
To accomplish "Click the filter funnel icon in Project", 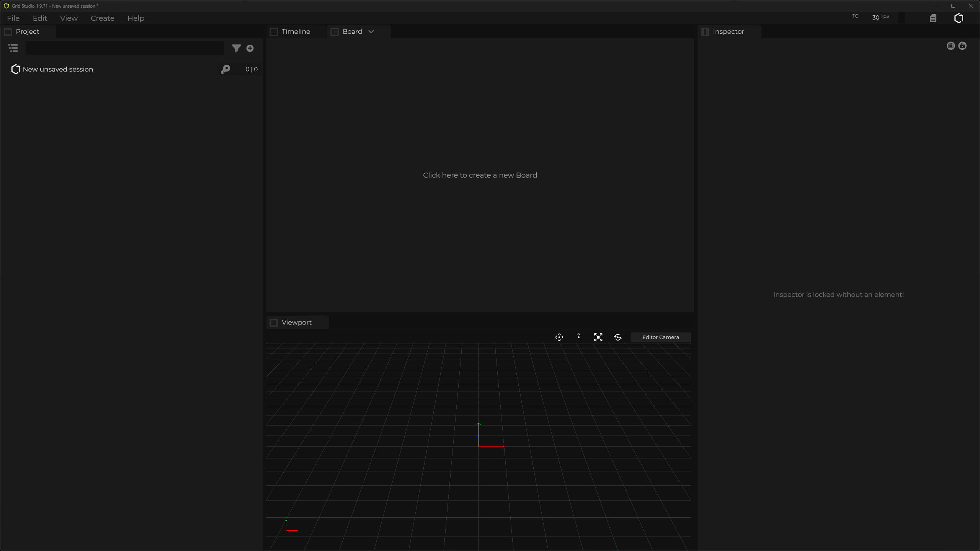I will click(236, 48).
